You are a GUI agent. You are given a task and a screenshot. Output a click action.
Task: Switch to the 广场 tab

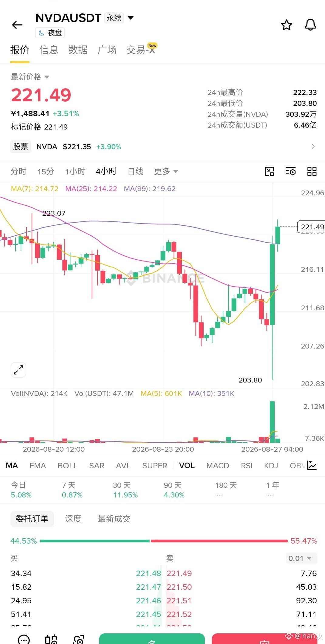pyautogui.click(x=107, y=50)
